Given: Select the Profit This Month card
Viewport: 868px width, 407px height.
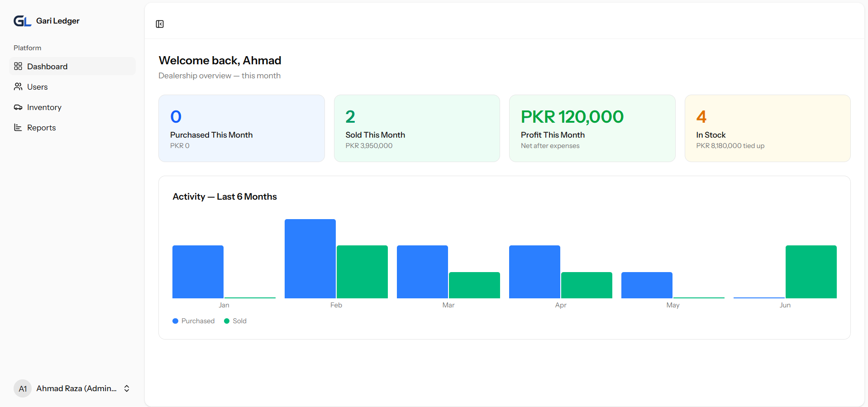Looking at the screenshot, I should [592, 128].
